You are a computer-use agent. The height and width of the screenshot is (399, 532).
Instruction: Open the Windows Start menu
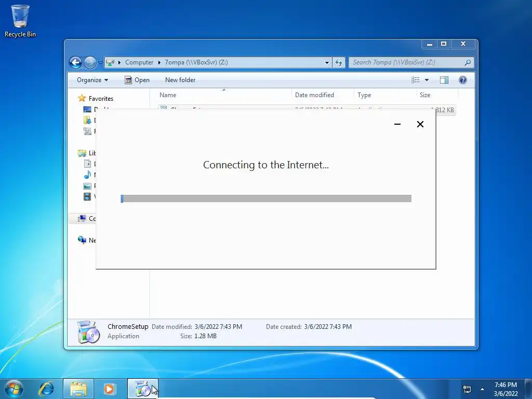[x=14, y=389]
